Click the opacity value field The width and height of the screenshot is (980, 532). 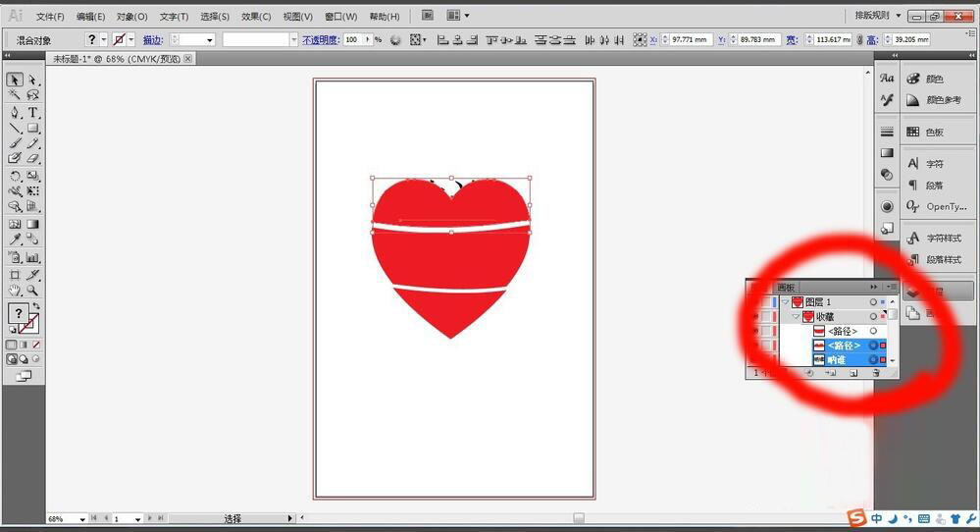pyautogui.click(x=353, y=39)
